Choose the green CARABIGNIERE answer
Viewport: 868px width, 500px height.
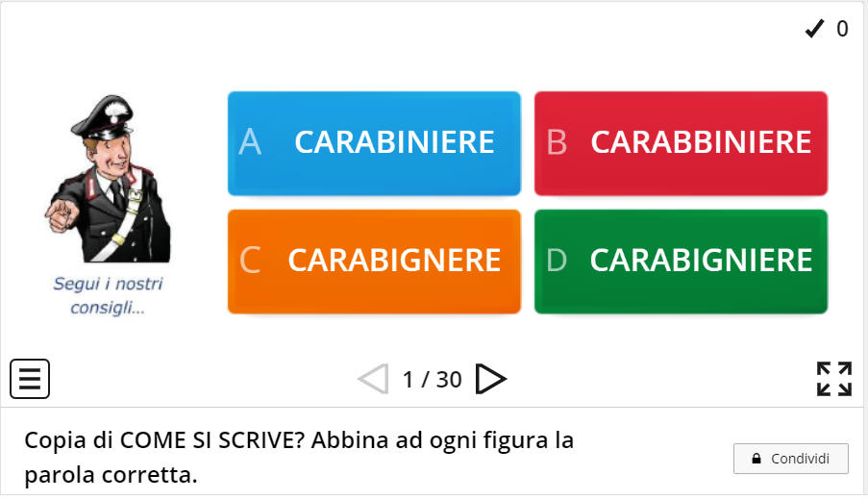[x=681, y=262]
